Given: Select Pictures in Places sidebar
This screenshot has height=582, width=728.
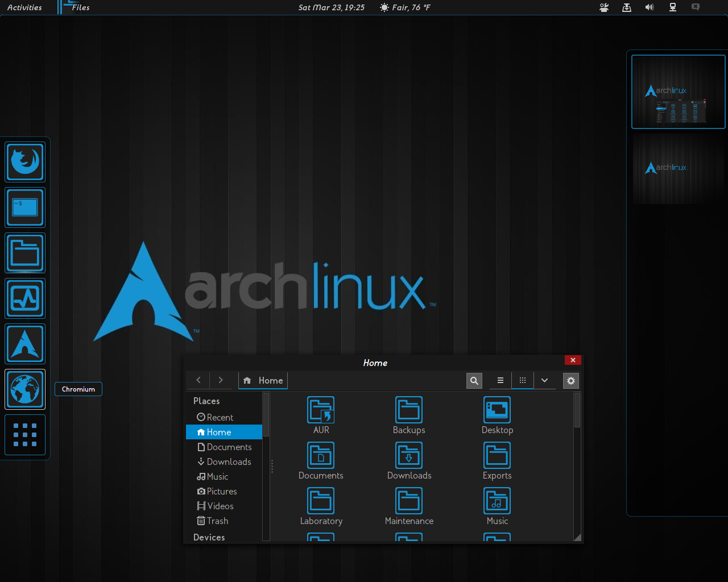Looking at the screenshot, I should click(x=224, y=491).
